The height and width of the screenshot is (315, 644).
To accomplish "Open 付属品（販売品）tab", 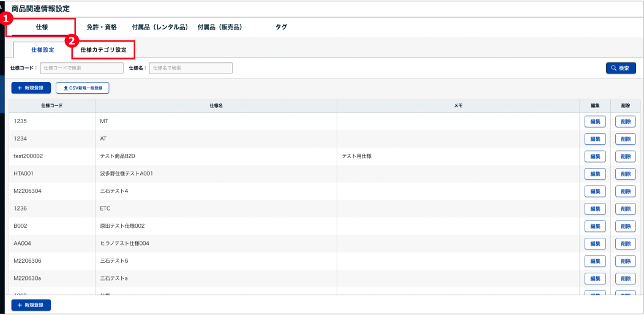I will click(x=220, y=27).
